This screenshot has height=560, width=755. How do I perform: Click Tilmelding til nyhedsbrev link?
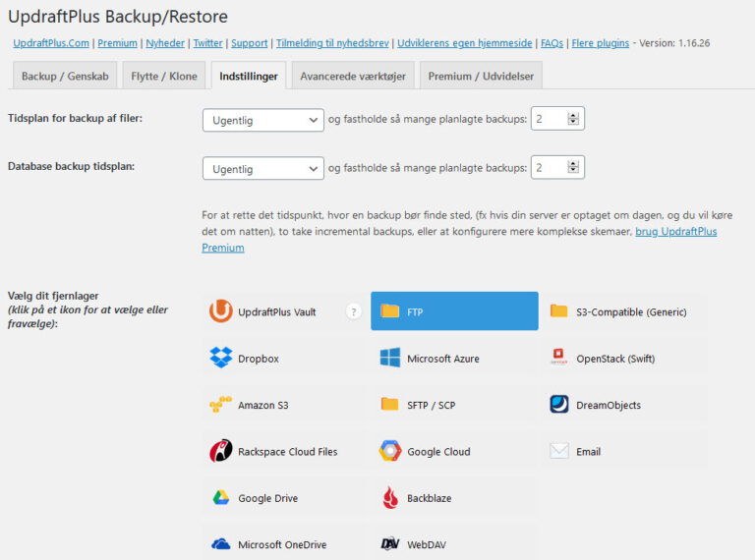332,43
